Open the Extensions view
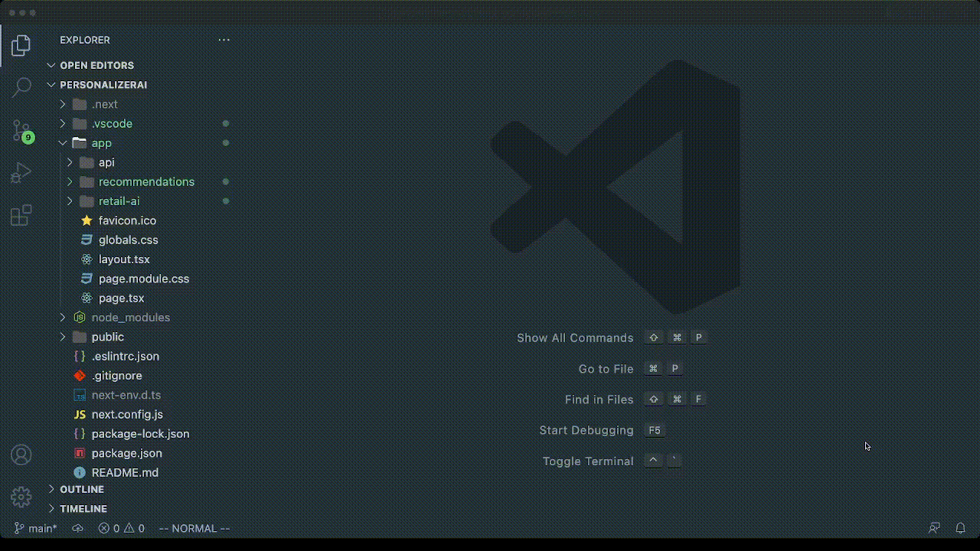Viewport: 980px width, 551px height. click(21, 215)
